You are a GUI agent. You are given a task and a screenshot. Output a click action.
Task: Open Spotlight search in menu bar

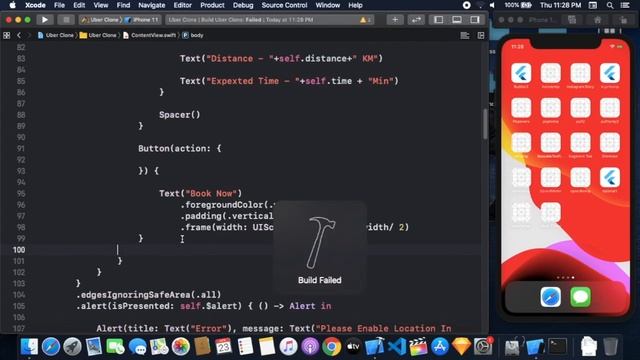click(x=610, y=5)
